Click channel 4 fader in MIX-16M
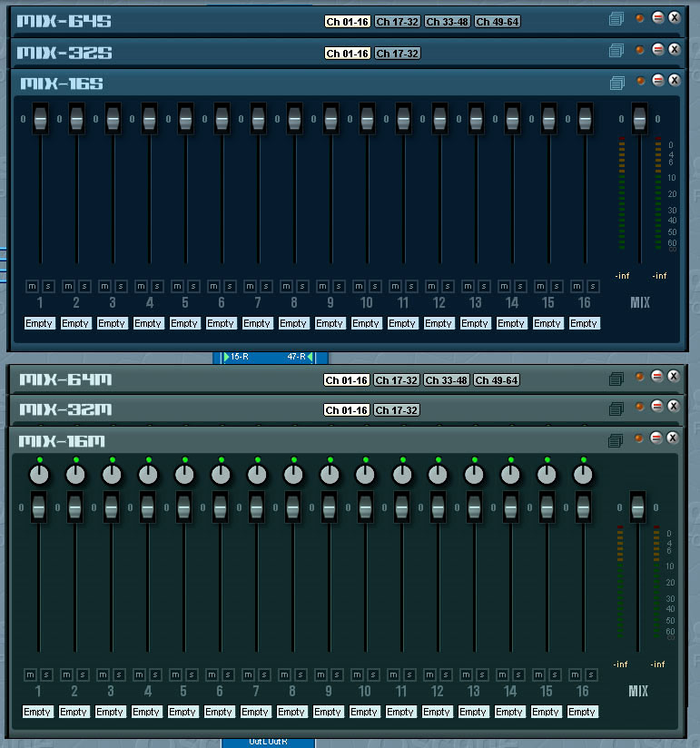This screenshot has height=748, width=700. (x=147, y=507)
